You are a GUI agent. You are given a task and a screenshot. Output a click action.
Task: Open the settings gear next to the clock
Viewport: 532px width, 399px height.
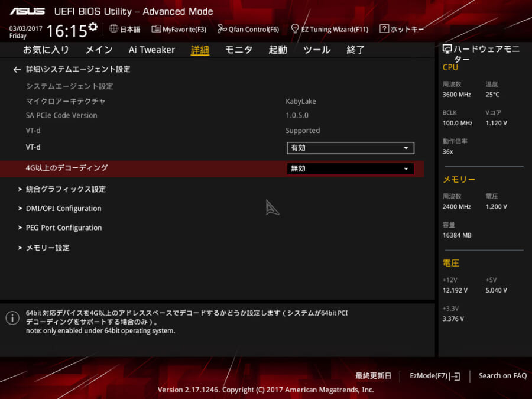click(93, 27)
